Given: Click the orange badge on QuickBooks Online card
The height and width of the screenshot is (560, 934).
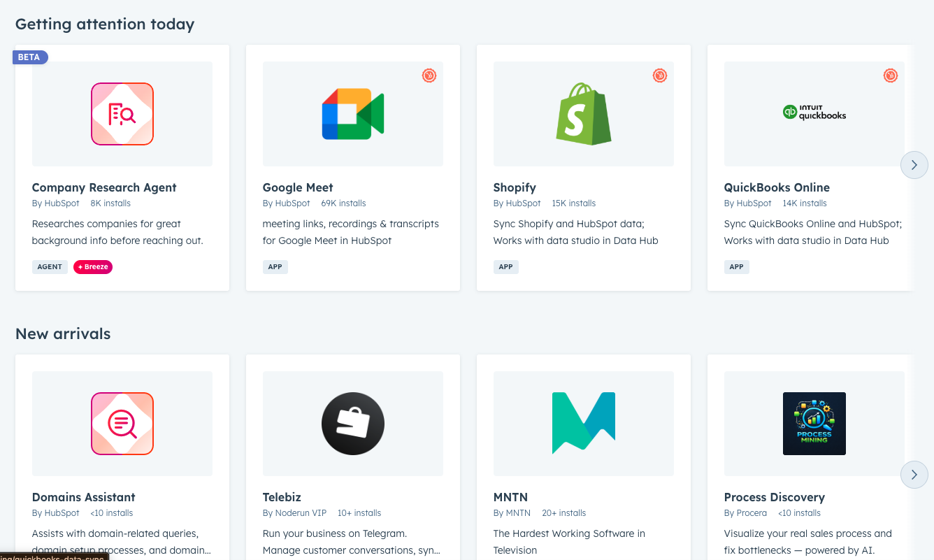Looking at the screenshot, I should tap(891, 76).
